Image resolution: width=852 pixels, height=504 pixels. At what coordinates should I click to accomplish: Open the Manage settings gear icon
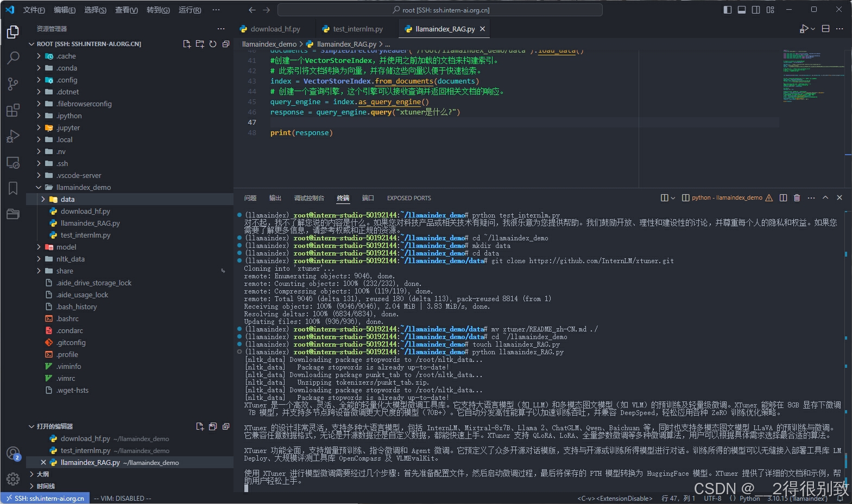click(x=13, y=479)
